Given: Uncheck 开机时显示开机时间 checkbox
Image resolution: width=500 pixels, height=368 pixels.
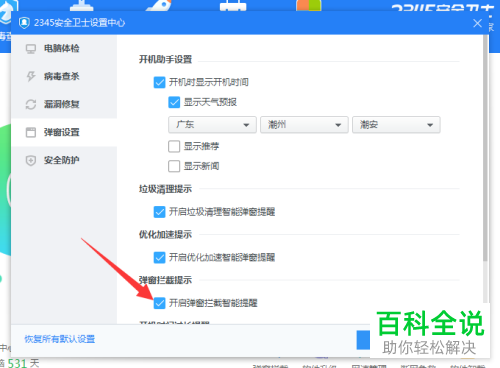Looking at the screenshot, I should [x=159, y=82].
